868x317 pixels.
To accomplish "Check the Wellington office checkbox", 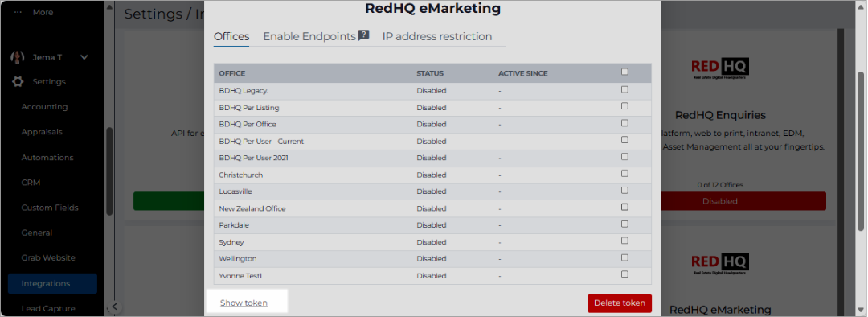I will click(x=624, y=257).
